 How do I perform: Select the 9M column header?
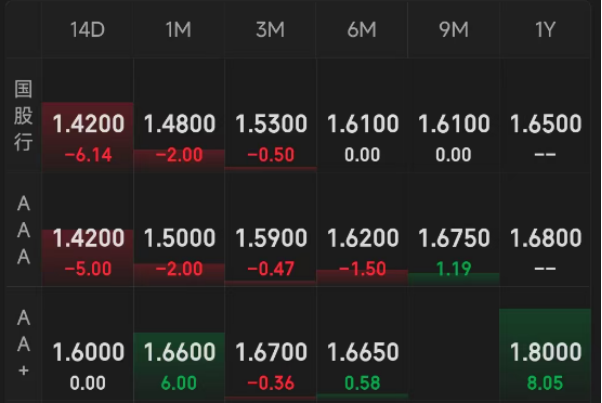(453, 30)
